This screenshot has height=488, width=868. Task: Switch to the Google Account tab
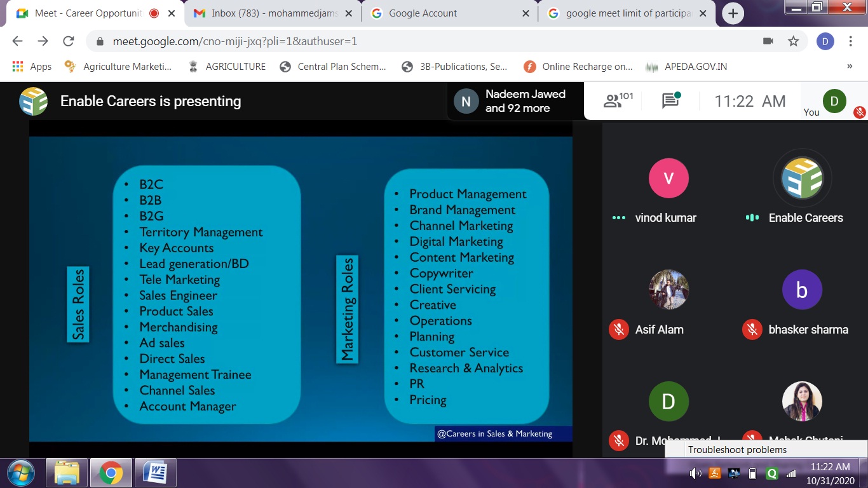point(449,13)
